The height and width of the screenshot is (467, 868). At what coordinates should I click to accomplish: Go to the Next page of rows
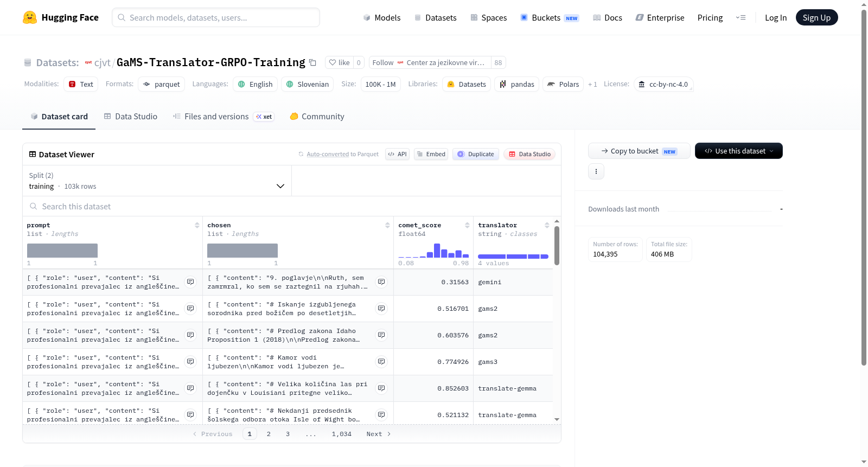tap(378, 434)
